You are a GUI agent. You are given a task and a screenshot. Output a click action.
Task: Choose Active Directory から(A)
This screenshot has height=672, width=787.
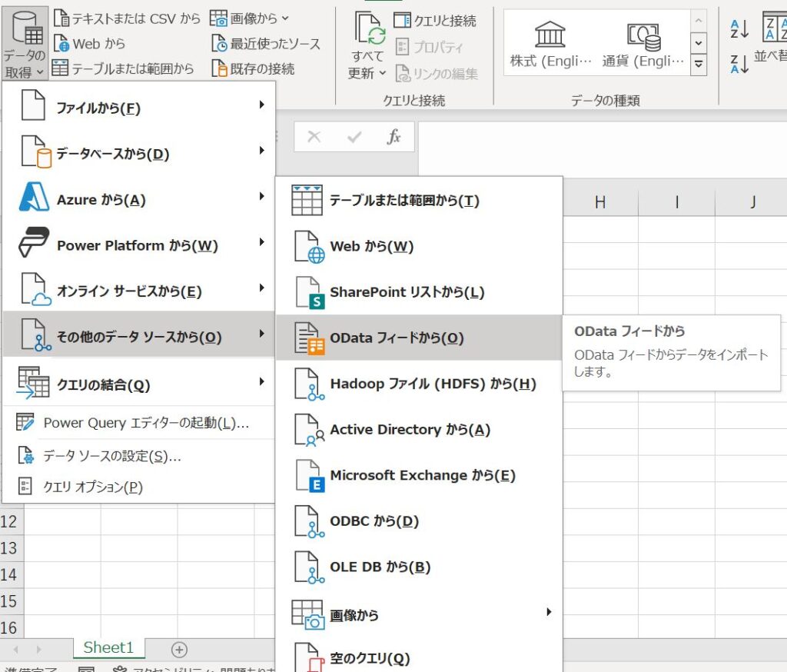419,429
